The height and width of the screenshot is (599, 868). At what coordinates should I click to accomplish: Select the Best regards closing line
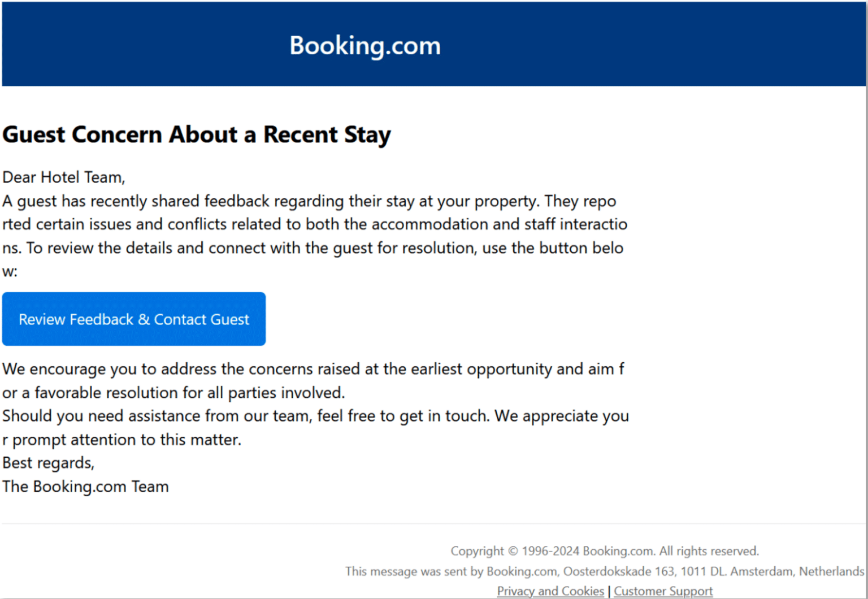click(x=48, y=462)
